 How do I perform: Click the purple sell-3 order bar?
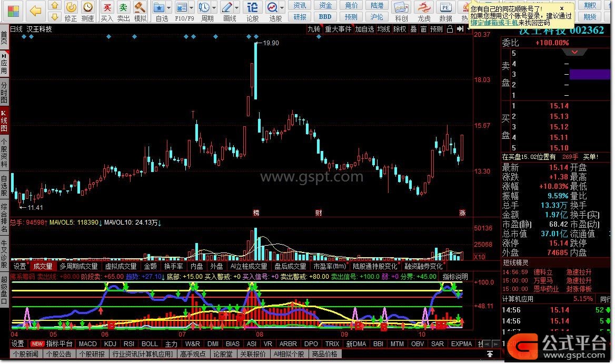(x=590, y=75)
